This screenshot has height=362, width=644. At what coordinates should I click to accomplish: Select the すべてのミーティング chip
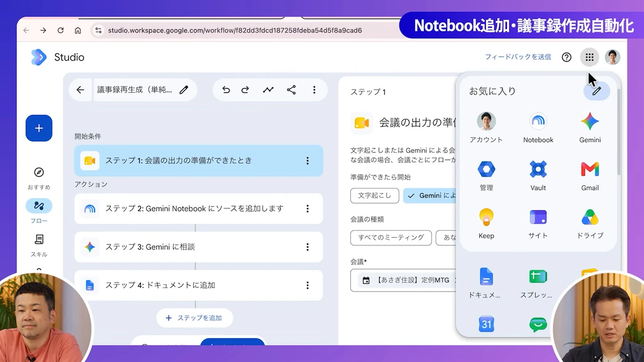coord(391,237)
